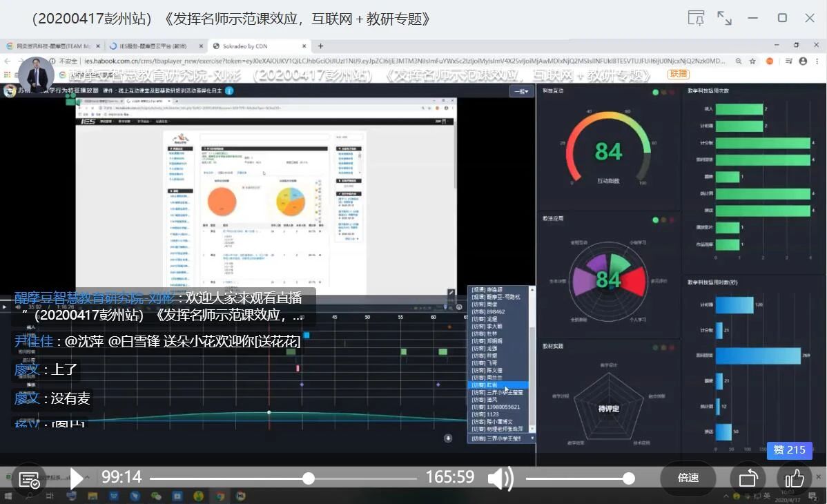Switch to the IES服务-醍摩豆云平台 browser tab
The height and width of the screenshot is (504, 827).
tap(156, 46)
